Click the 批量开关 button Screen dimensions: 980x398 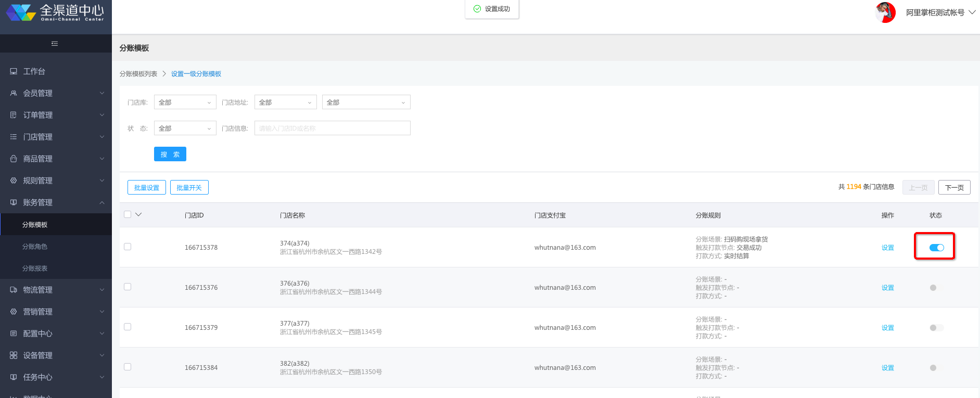[x=189, y=187]
